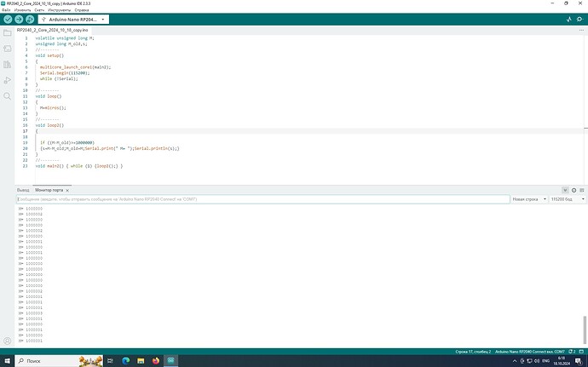This screenshot has height=367, width=588.
Task: Click the volume icon in system tray
Action: tap(537, 361)
